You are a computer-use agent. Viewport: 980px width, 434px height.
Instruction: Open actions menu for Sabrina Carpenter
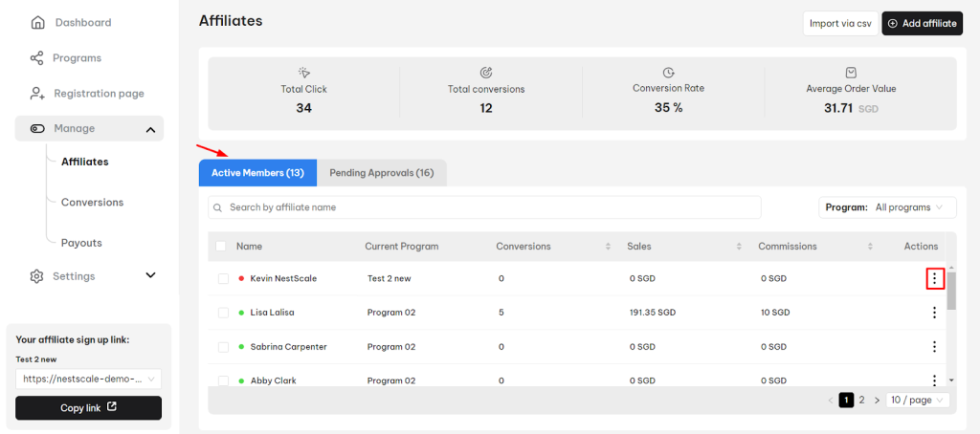point(934,347)
